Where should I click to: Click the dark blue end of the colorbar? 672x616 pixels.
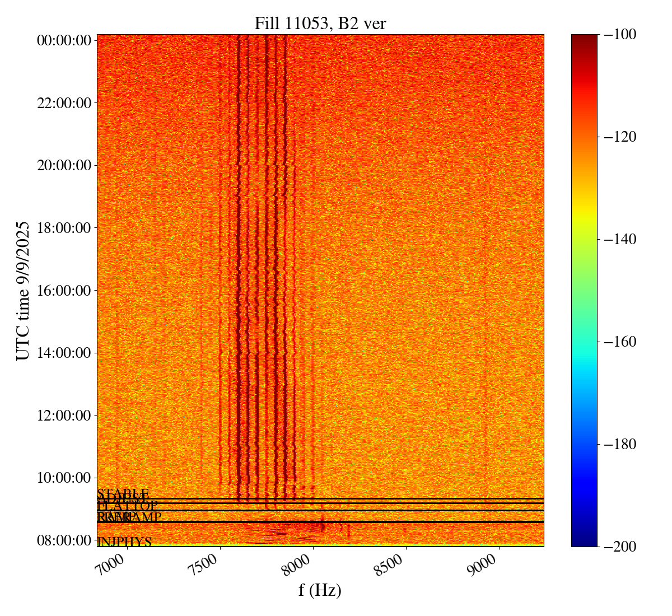[x=584, y=540]
